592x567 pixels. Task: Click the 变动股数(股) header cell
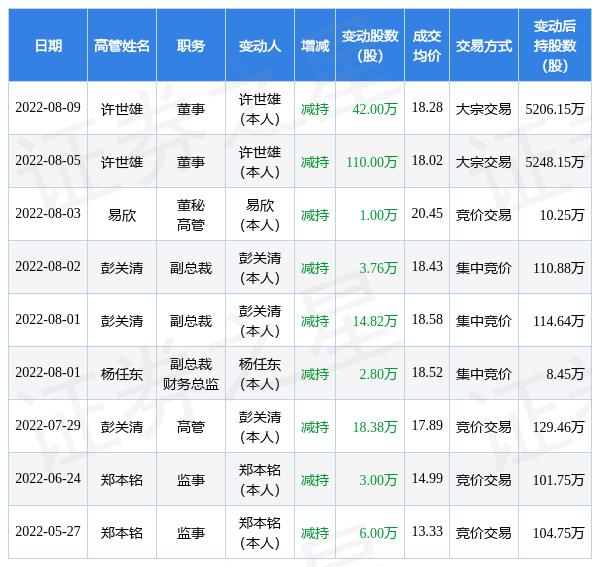coord(370,46)
